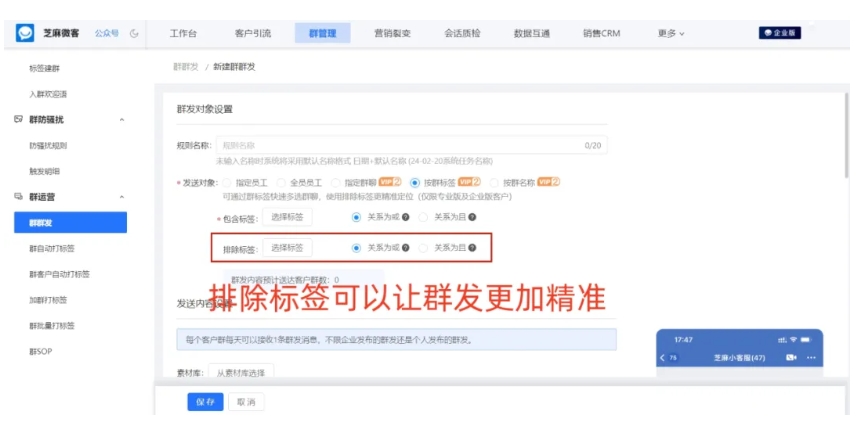Click the vertical page scrollbar
The height and width of the screenshot is (434, 865).
click(847, 135)
